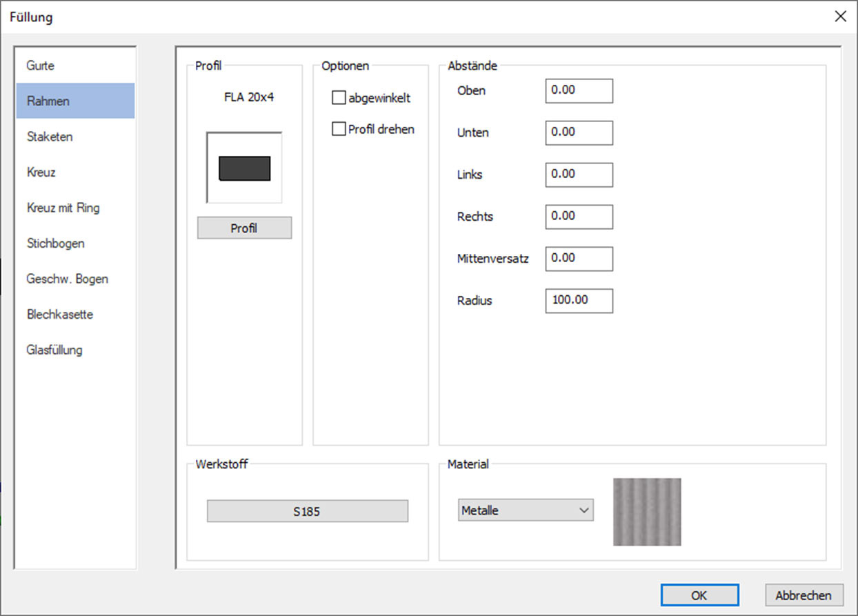
Task: Focus the Links distance field
Action: [x=579, y=175]
